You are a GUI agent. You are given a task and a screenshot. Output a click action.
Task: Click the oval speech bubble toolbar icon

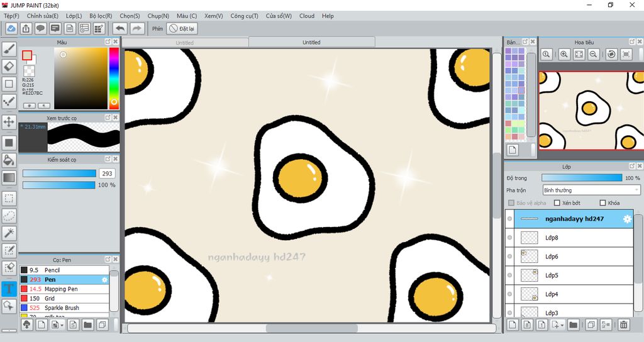40,28
